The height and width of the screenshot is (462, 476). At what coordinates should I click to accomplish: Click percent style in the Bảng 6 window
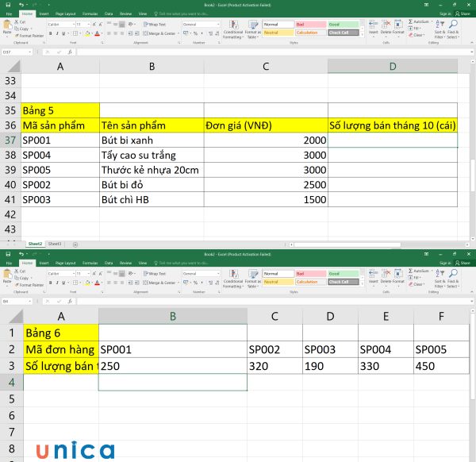point(195,283)
